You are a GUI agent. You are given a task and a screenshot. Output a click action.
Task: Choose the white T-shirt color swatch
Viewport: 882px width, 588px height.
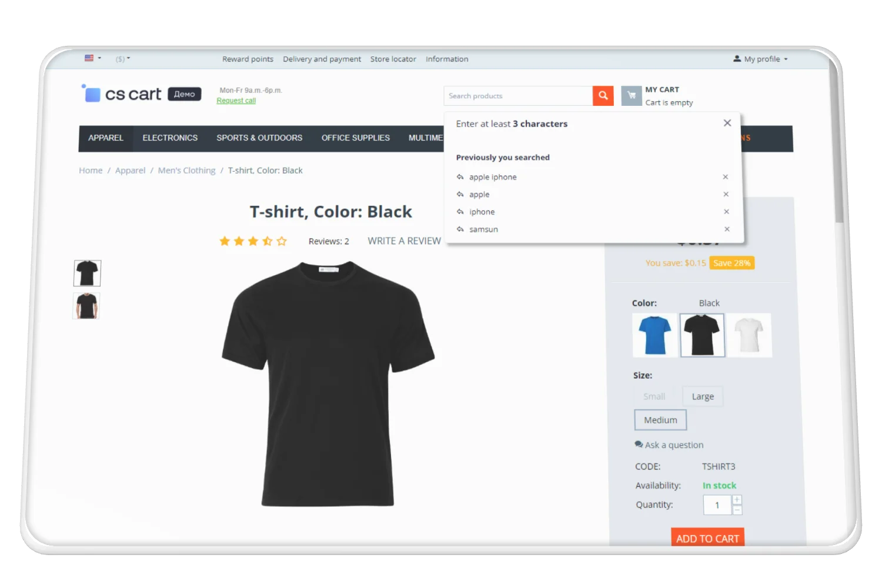coord(749,335)
